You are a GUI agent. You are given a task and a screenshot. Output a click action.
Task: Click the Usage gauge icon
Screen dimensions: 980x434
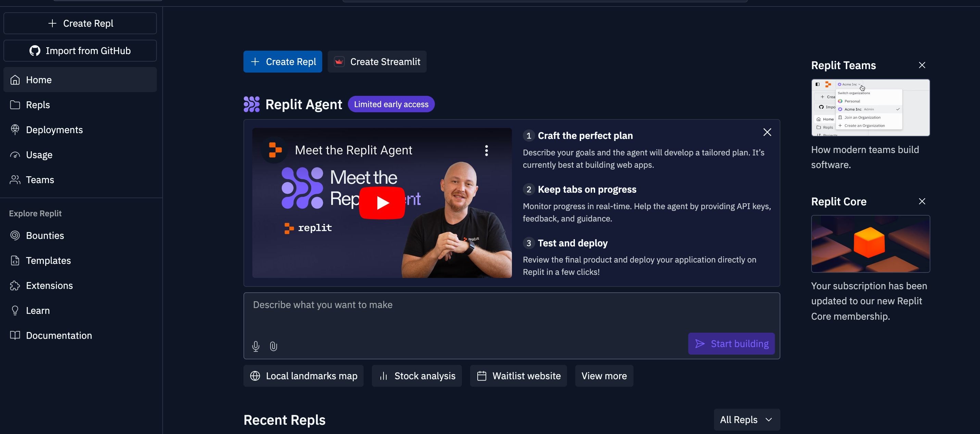(x=15, y=155)
